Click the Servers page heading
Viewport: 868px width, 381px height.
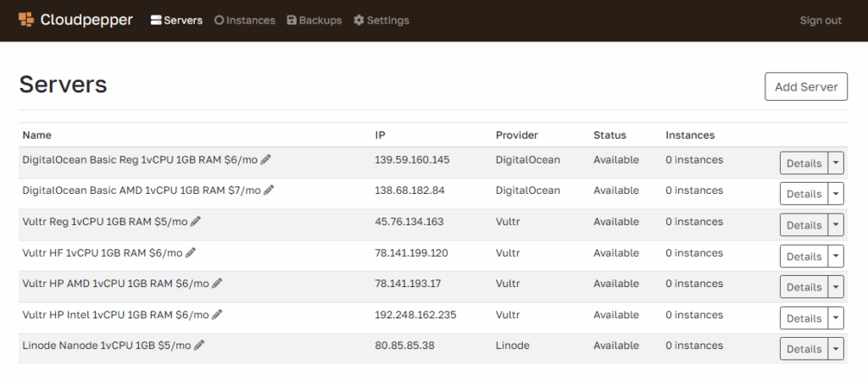pos(63,85)
